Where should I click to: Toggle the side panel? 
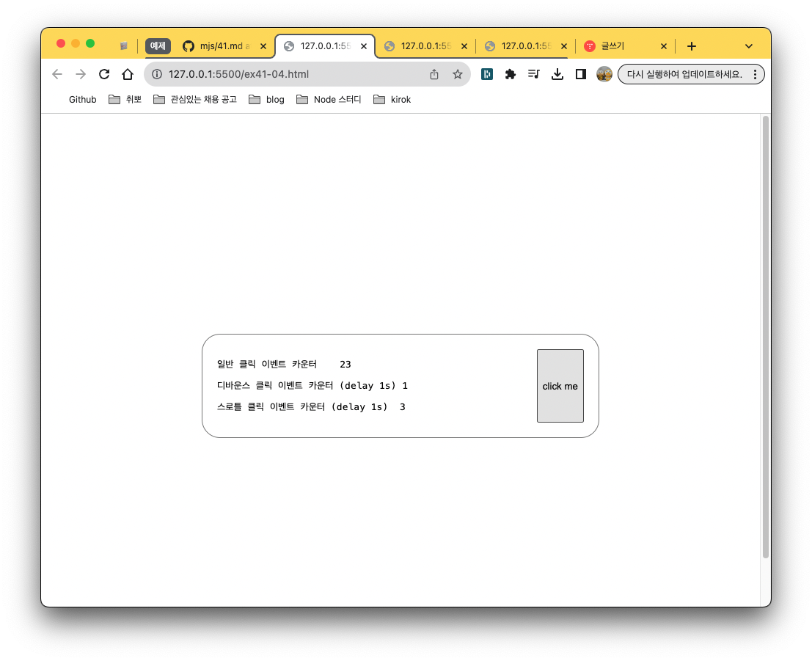pos(580,74)
